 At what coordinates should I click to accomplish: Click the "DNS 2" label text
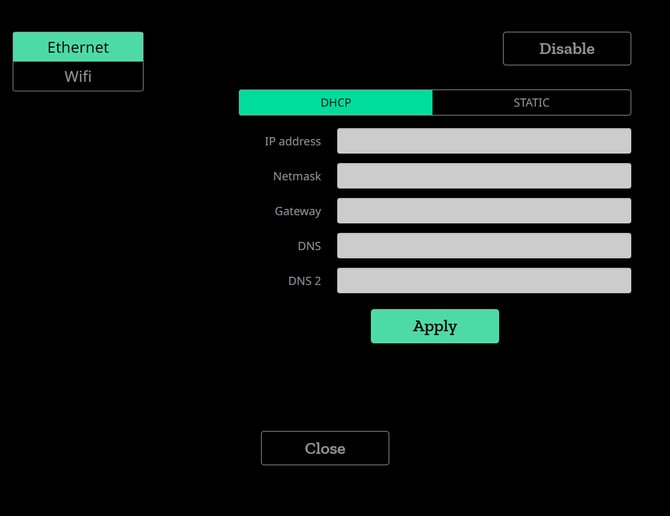(x=304, y=281)
